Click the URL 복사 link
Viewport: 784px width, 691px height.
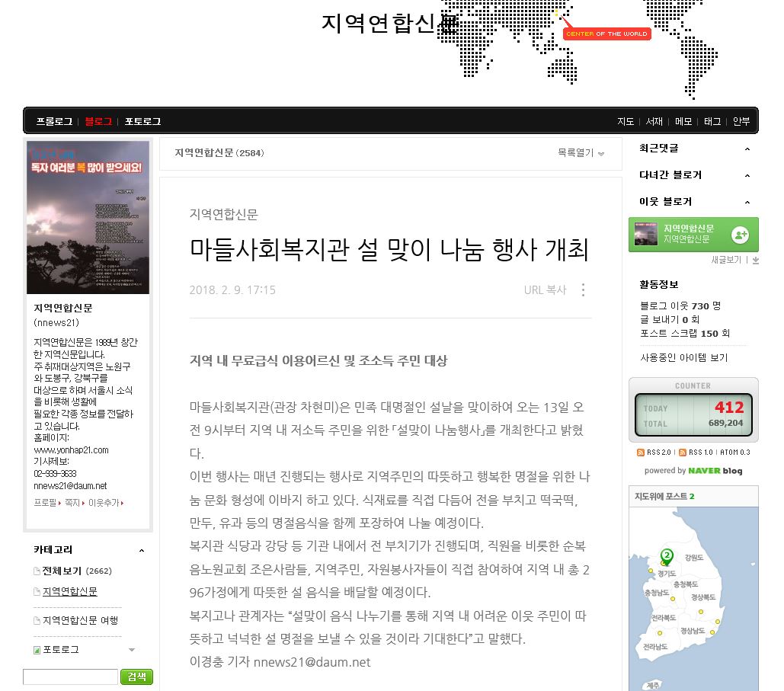tap(545, 290)
